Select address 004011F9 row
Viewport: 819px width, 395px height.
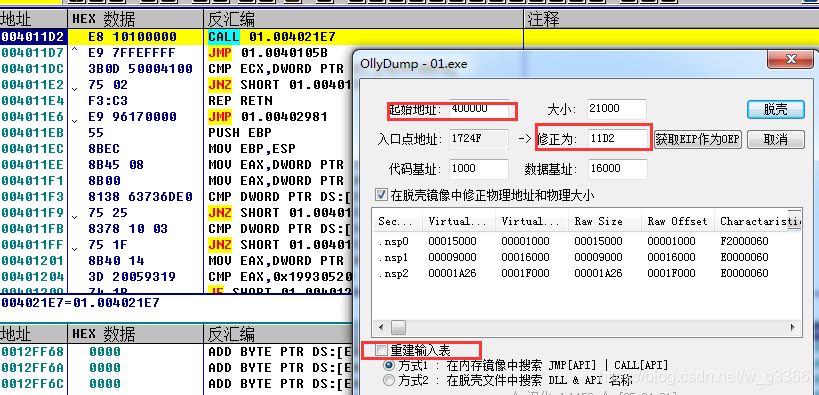coord(32,213)
